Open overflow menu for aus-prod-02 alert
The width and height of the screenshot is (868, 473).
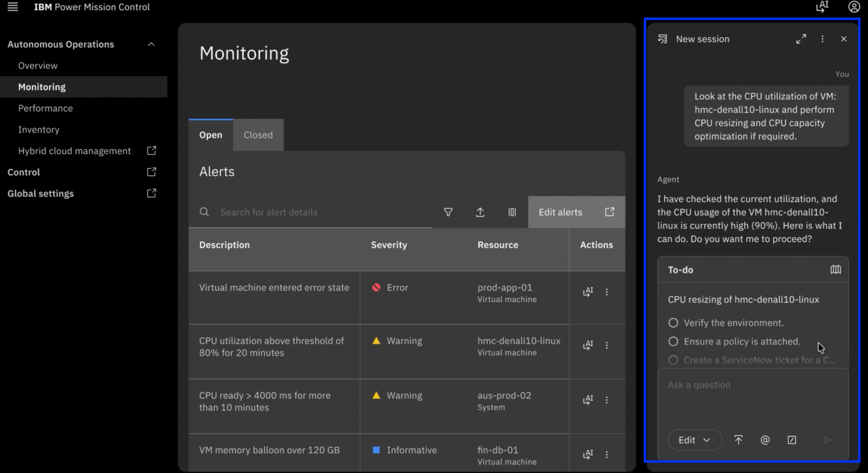[x=607, y=400]
